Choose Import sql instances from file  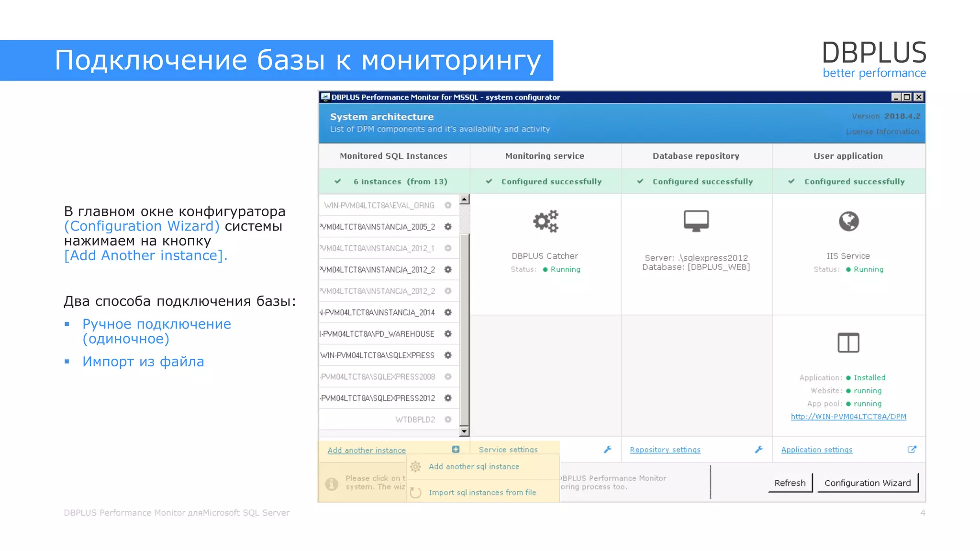tap(483, 493)
